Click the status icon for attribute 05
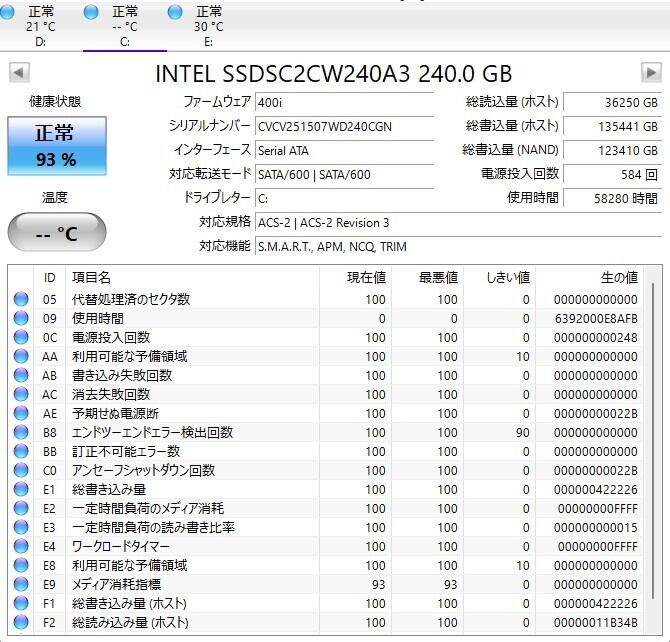This screenshot has width=670, height=642. click(x=21, y=299)
